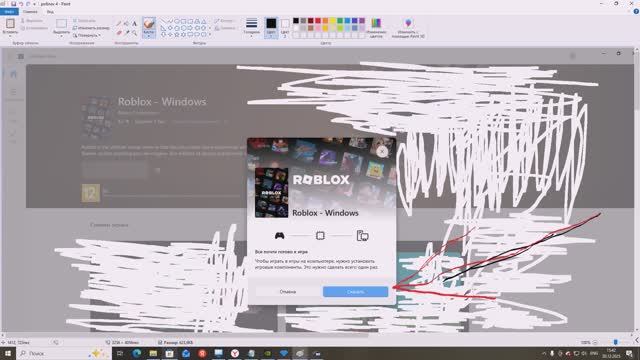Click the Cut scissors icon

pos(23,20)
